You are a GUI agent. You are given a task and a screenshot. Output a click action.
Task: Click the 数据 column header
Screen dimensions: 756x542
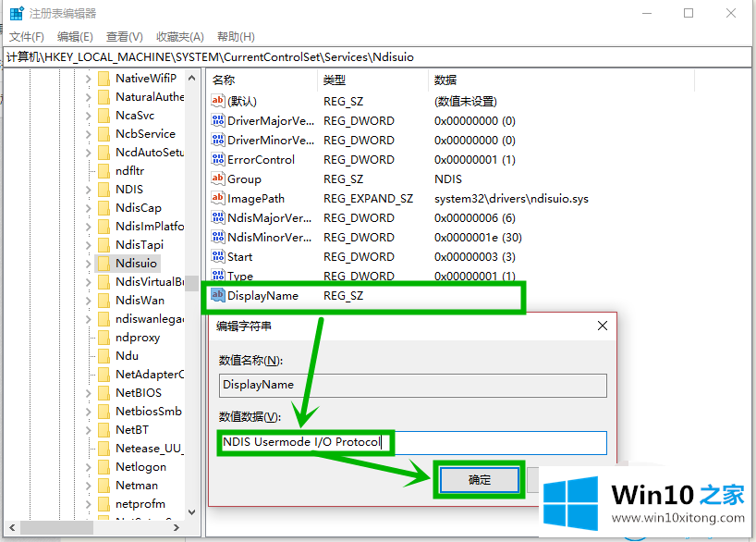click(561, 80)
